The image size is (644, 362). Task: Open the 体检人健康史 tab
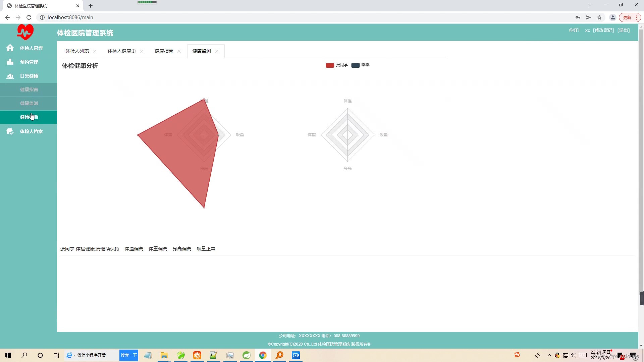click(121, 51)
